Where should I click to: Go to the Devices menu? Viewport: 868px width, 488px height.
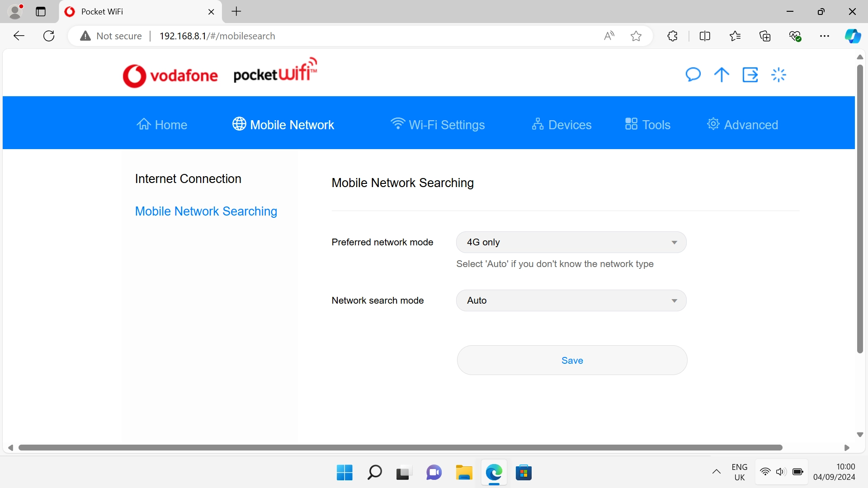(561, 125)
